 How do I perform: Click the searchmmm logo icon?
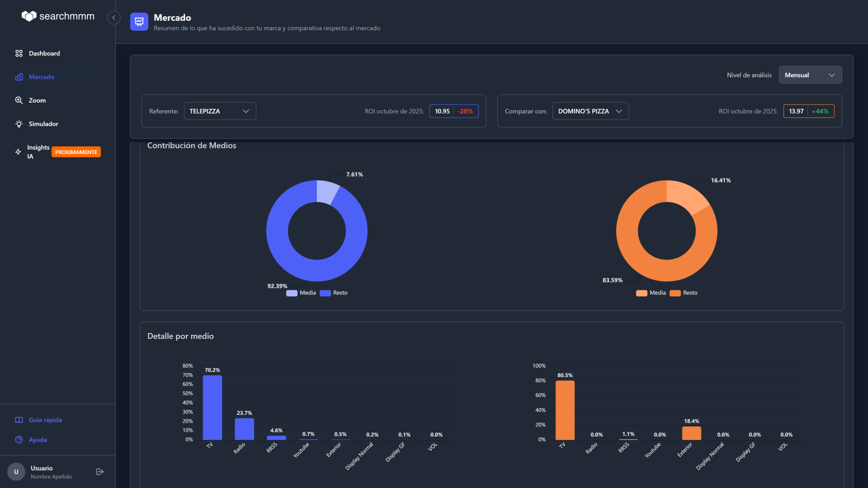[x=29, y=16]
